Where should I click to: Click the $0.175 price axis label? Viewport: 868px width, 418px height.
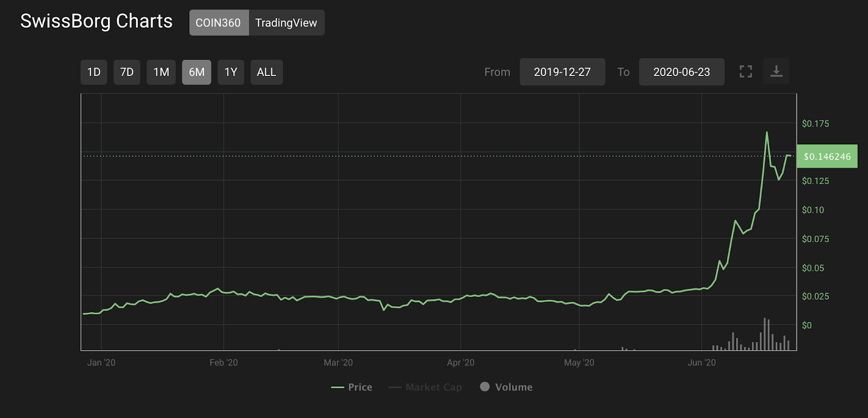coord(815,124)
